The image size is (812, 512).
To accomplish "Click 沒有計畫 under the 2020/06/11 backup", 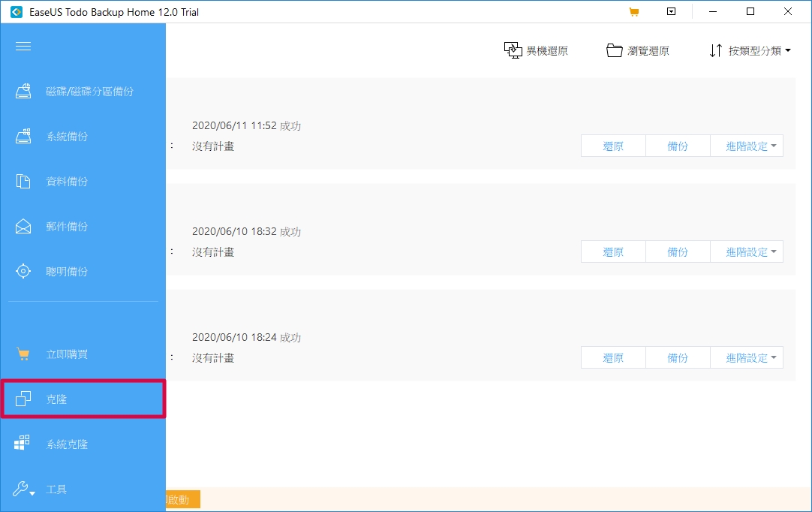I will tap(213, 146).
